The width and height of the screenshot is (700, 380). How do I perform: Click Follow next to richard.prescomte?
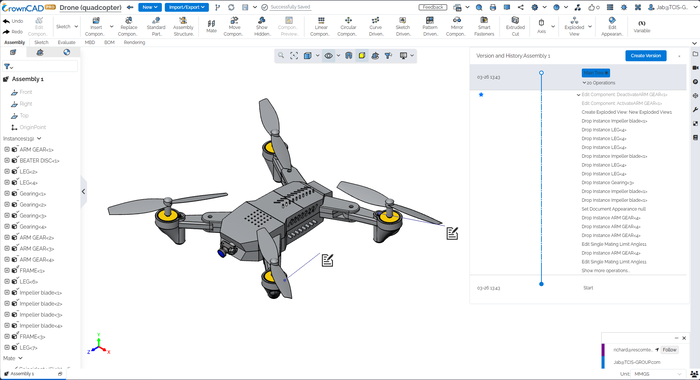pyautogui.click(x=669, y=350)
